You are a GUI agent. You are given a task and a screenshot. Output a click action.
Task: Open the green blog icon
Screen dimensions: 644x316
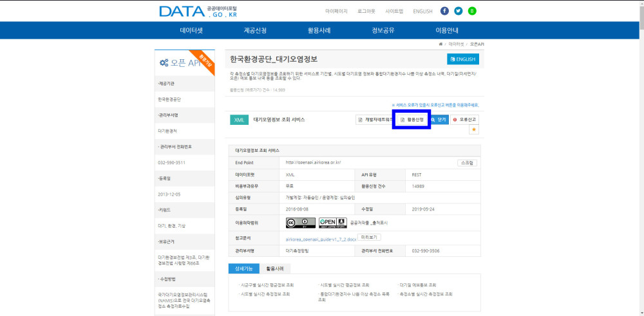pyautogui.click(x=472, y=11)
